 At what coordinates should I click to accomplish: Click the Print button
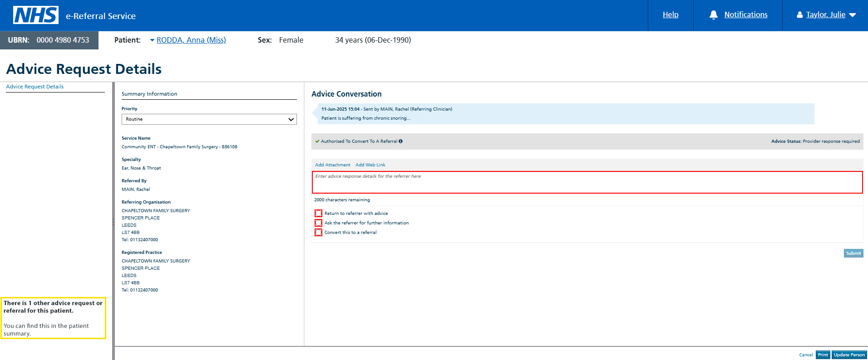[823, 355]
